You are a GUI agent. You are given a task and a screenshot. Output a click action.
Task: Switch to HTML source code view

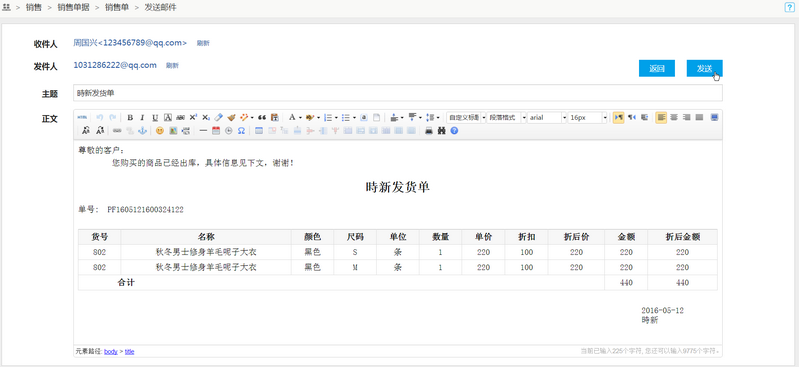82,117
